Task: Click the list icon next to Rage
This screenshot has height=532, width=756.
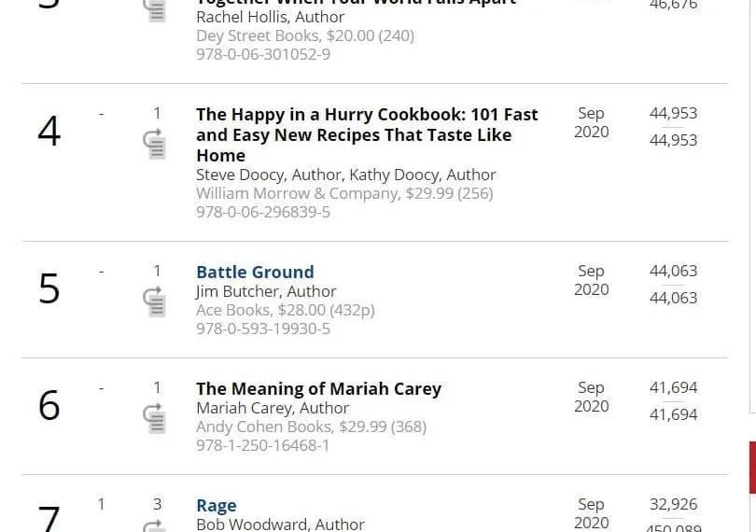Action: click(156, 526)
